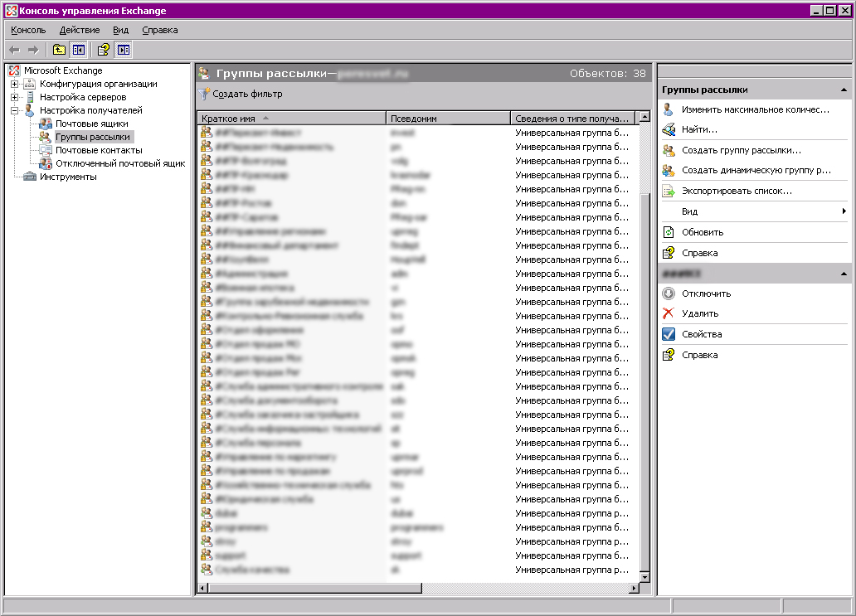This screenshot has height=616, width=856.
Task: Click the Create filter funnel icon
Action: click(203, 94)
